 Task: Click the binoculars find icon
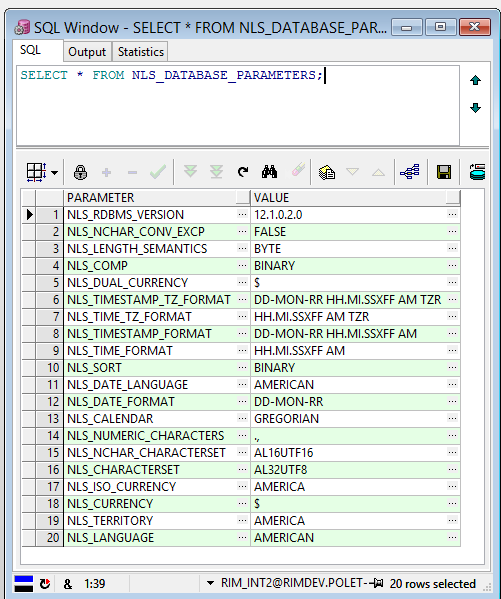[269, 172]
